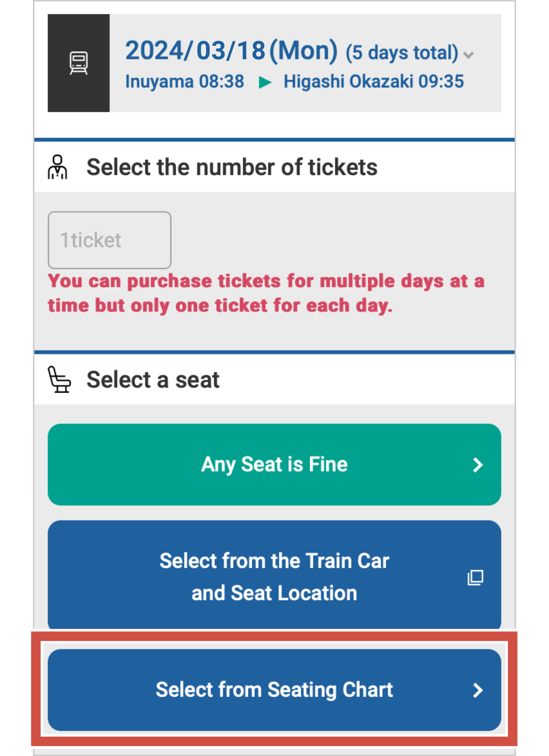Click the seat icon beside Select a seat
Screen dimensions: 549x756
(x=59, y=379)
